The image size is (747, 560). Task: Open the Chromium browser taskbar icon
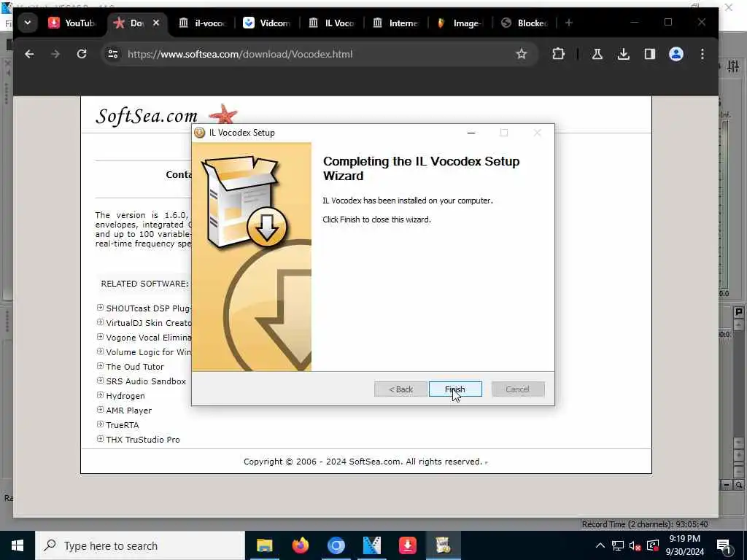336,545
